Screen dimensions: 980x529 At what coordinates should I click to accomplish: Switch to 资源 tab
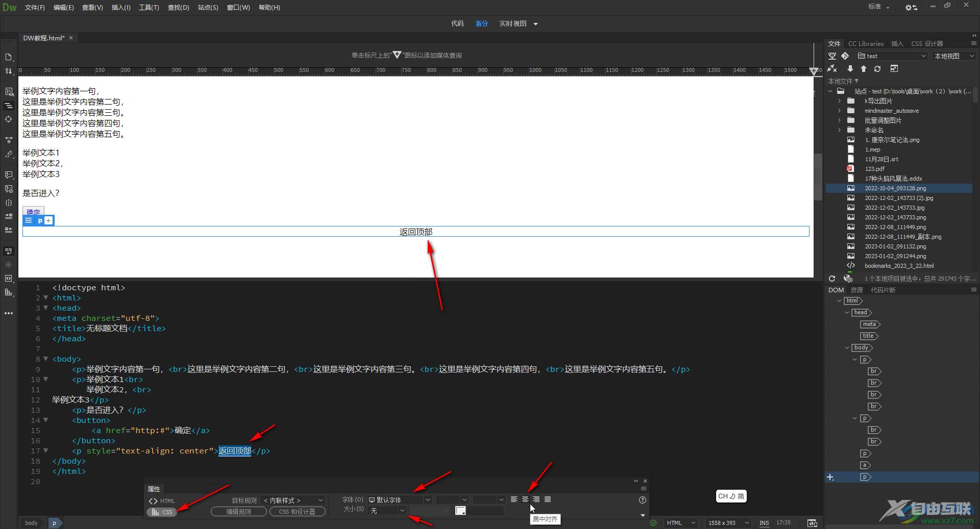coord(856,290)
